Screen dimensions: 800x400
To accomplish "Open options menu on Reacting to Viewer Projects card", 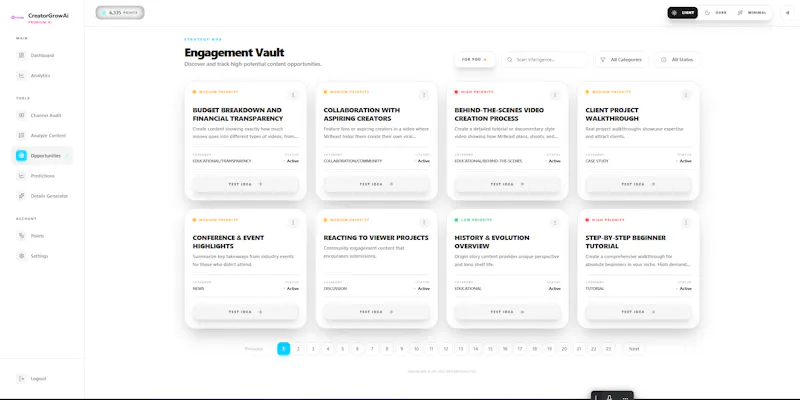I will pyautogui.click(x=423, y=222).
